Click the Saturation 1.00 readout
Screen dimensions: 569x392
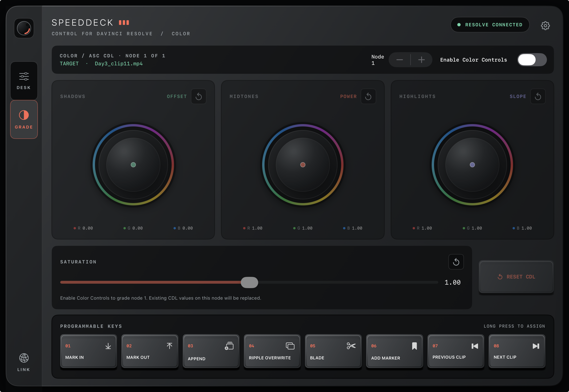coord(453,282)
